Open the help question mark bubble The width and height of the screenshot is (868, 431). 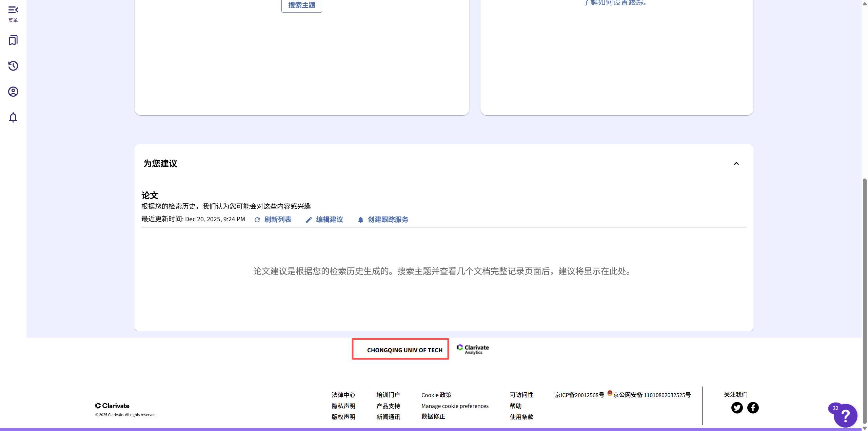845,415
